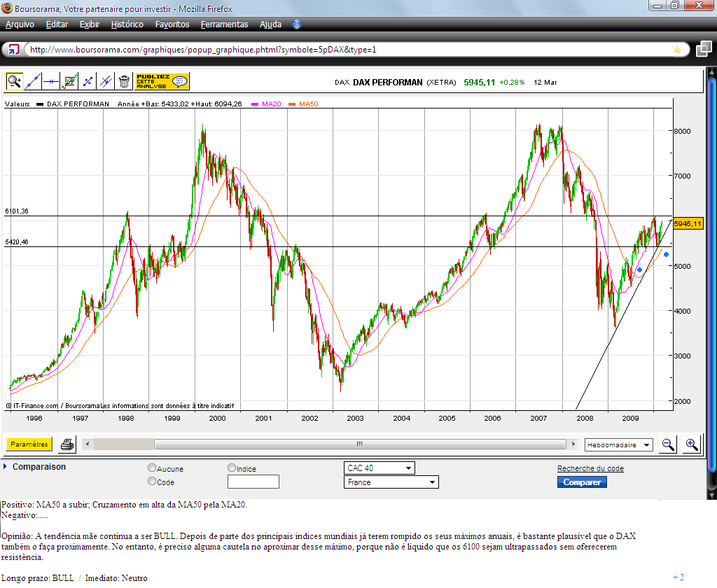
Task: Click the 5420,46 horizontal line label
Action: [17, 242]
